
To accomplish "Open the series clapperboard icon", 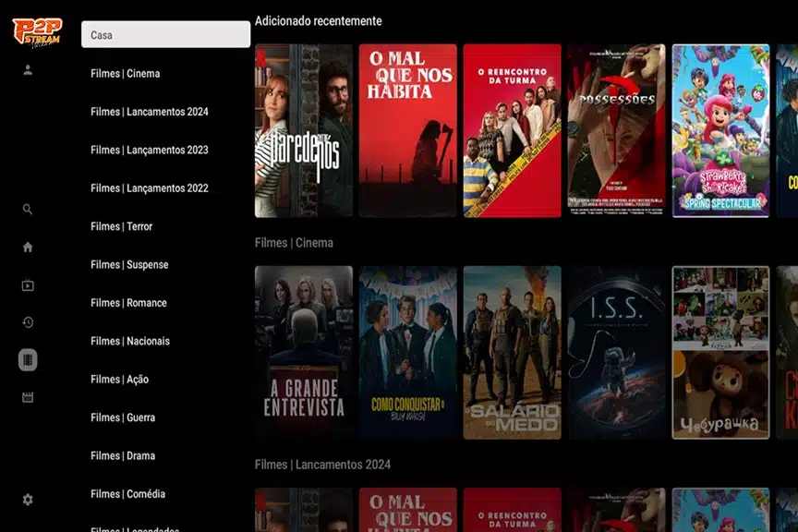I will tap(28, 397).
